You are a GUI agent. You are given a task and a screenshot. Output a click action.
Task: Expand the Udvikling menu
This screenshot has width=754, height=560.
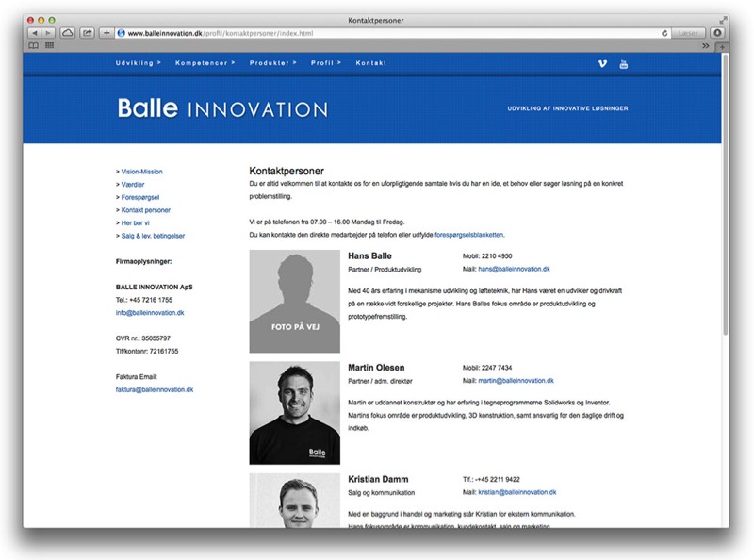(138, 63)
